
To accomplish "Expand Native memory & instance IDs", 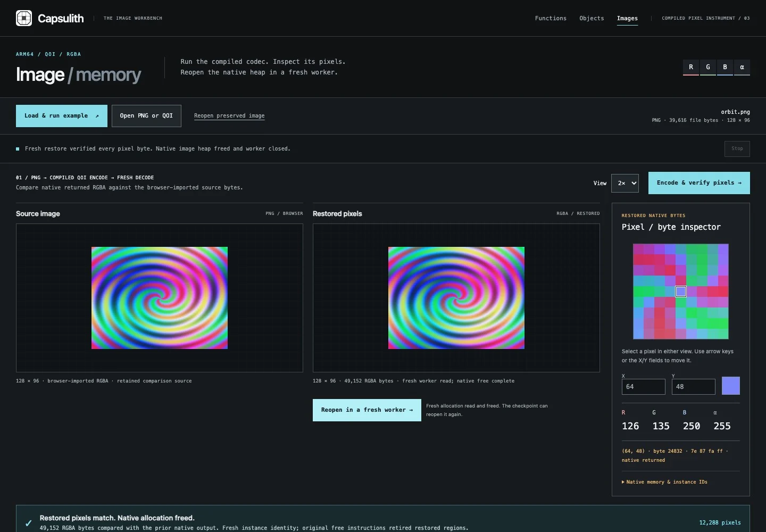I will [x=665, y=482].
